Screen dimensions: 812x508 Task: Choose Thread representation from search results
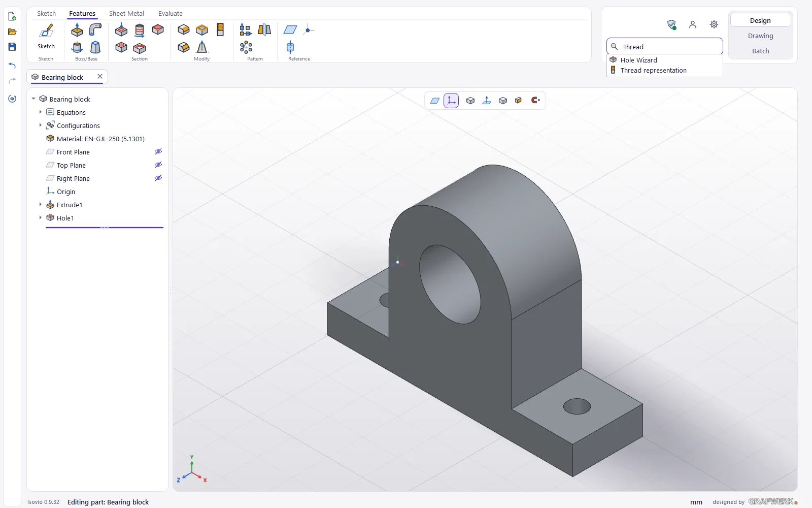[665, 71]
